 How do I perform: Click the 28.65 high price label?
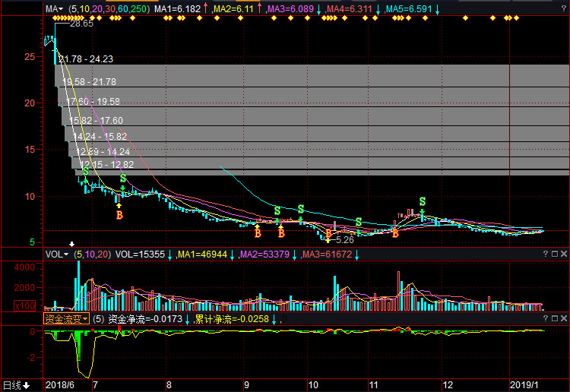(81, 24)
